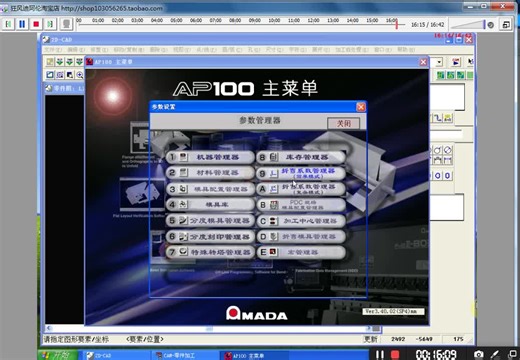This screenshot has width=520, height=360.
Task: Expand the dropdown at the 2D-CAD toolbar's right side
Action: (439, 62)
